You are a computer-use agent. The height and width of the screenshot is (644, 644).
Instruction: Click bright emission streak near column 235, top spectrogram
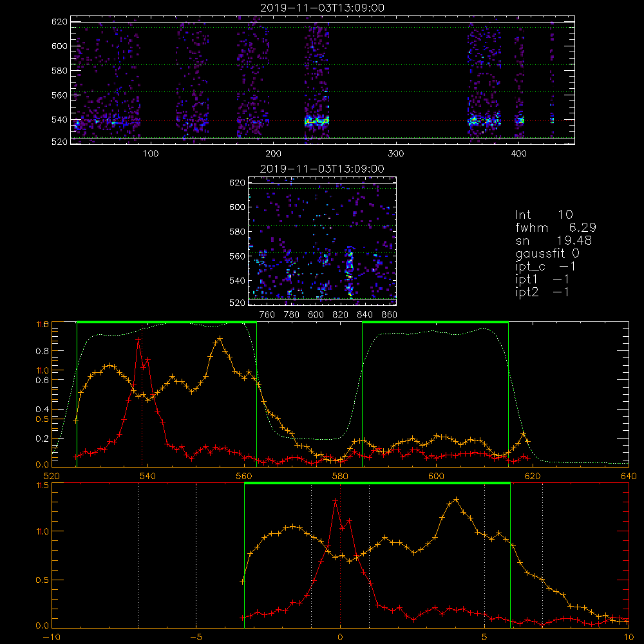(317, 121)
